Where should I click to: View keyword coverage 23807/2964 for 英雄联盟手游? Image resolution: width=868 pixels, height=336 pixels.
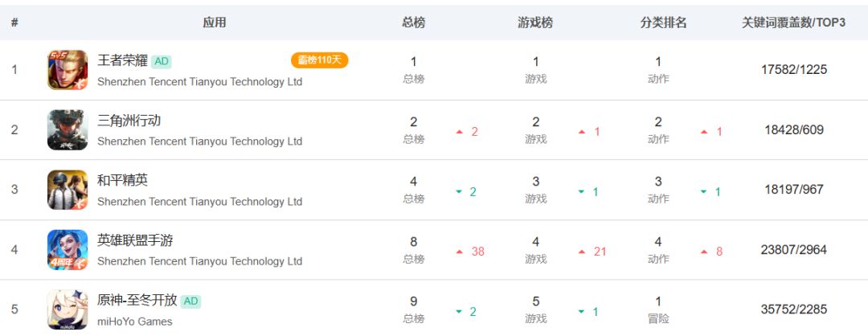click(794, 250)
